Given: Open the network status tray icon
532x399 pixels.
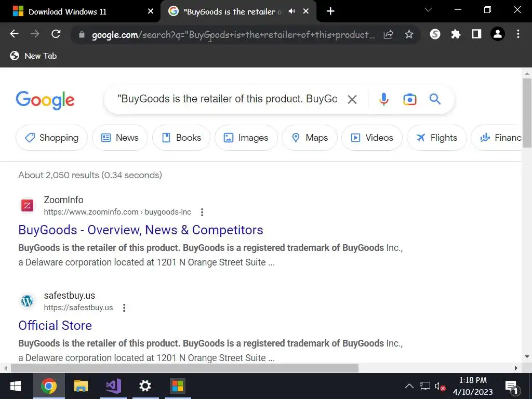Looking at the screenshot, I should (424, 386).
